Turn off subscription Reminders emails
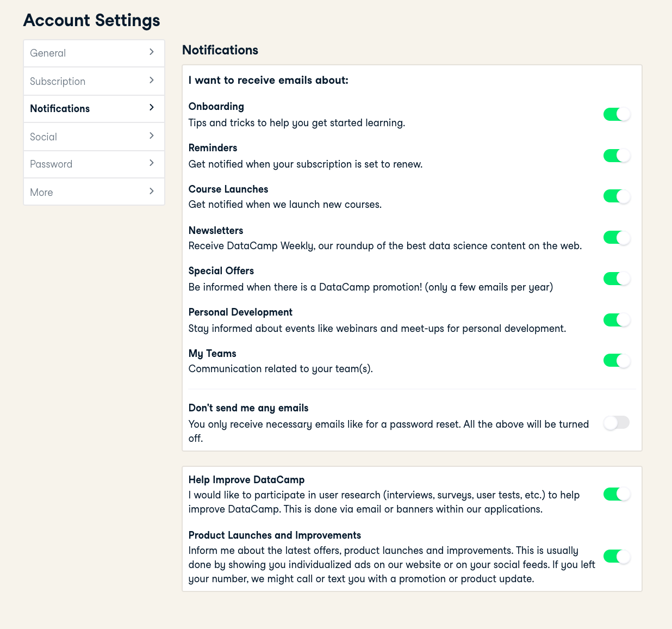 617,156
